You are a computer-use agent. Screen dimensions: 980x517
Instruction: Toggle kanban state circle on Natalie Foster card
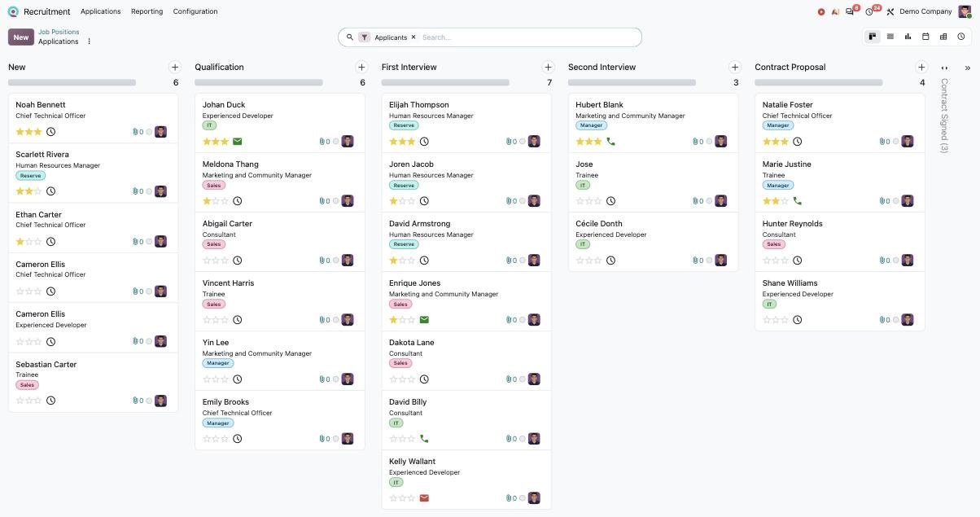coord(896,142)
